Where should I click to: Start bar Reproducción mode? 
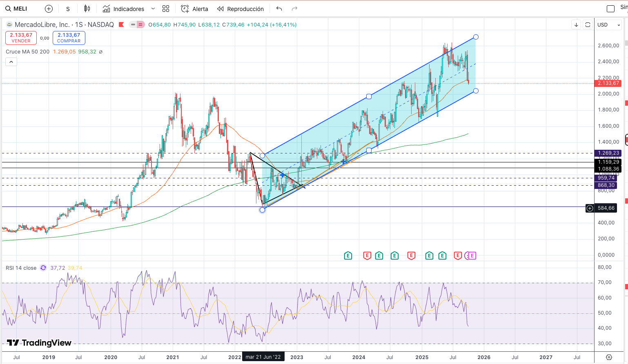[241, 9]
